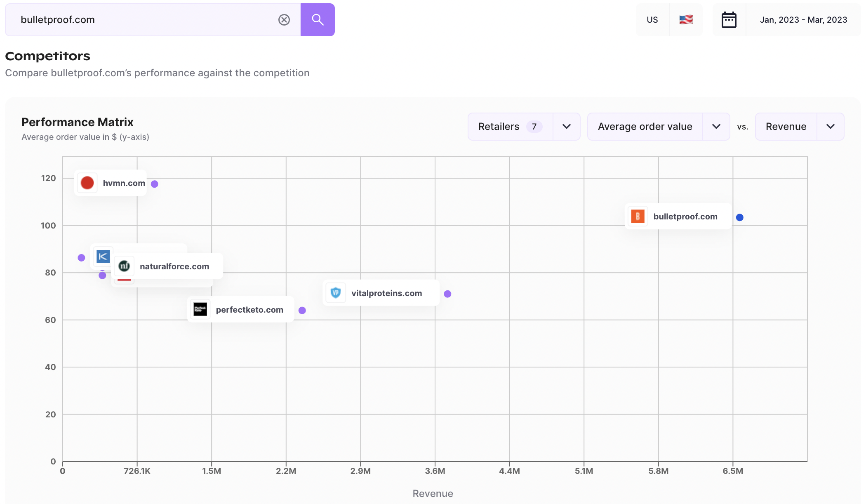Clear the bulletproof.com search field
The height and width of the screenshot is (504, 866).
coord(284,20)
